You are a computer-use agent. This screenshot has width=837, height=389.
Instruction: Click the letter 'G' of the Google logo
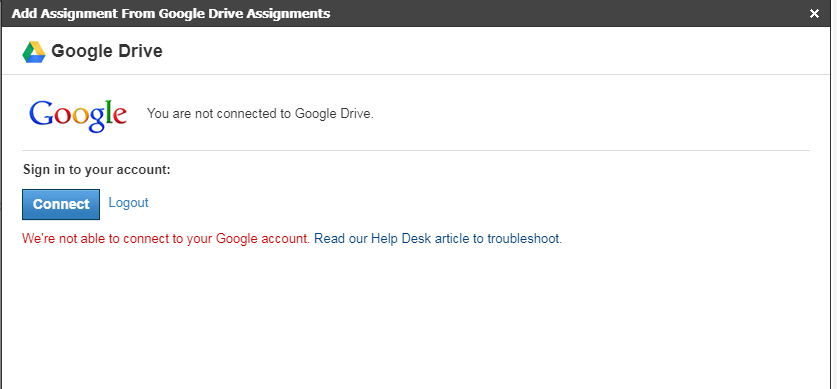coord(42,113)
